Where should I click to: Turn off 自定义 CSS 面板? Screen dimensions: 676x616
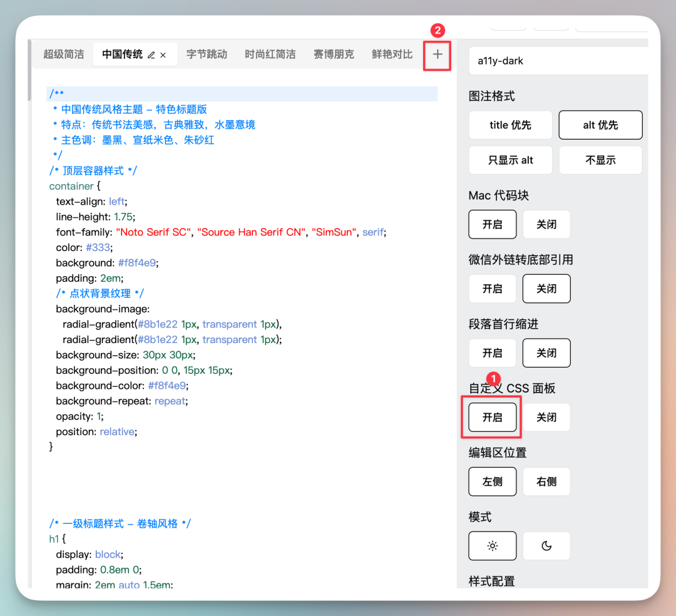[x=546, y=417]
